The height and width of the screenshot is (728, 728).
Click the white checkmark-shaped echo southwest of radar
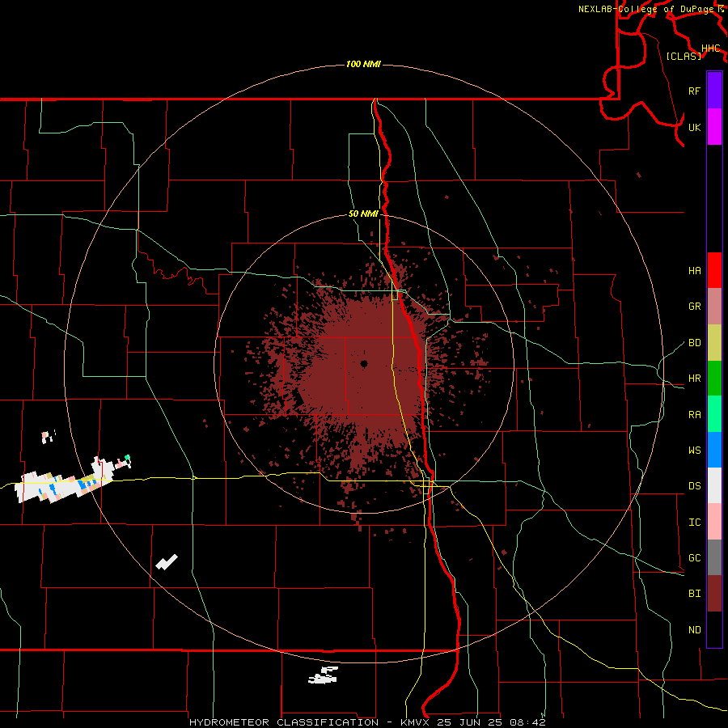coord(167,562)
